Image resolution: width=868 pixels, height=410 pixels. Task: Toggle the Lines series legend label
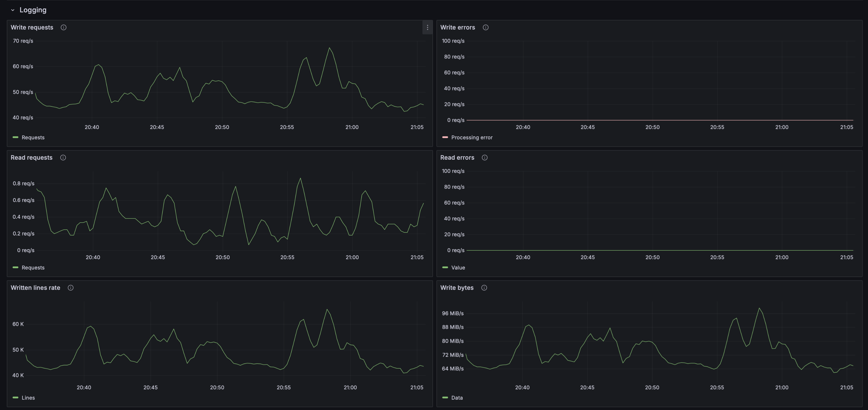(x=28, y=398)
